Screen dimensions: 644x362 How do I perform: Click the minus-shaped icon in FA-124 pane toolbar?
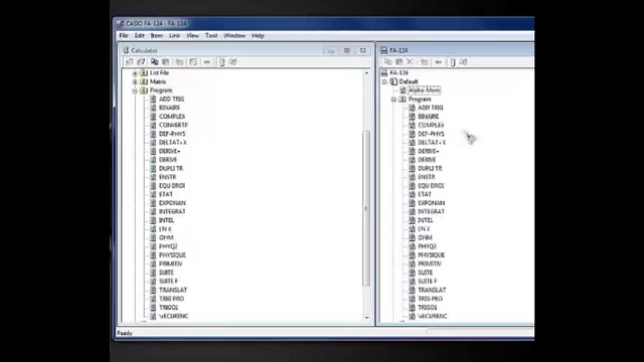(438, 62)
